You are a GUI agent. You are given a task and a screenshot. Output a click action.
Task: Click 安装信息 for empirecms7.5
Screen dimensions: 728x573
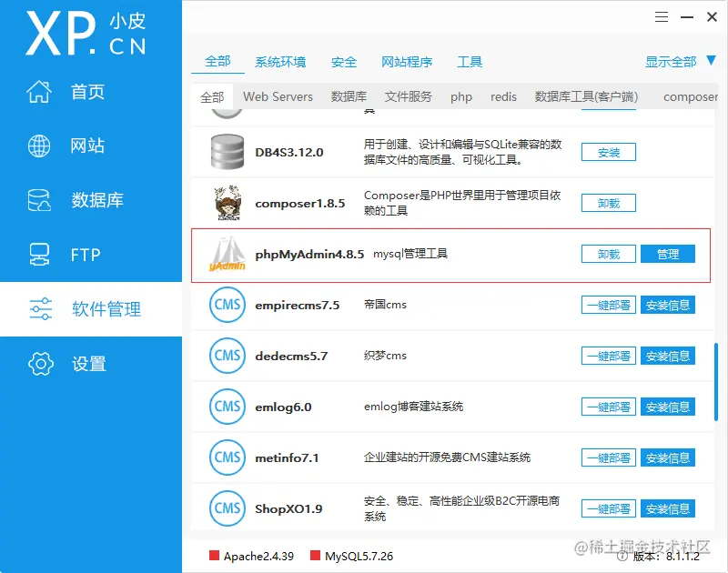coord(668,305)
